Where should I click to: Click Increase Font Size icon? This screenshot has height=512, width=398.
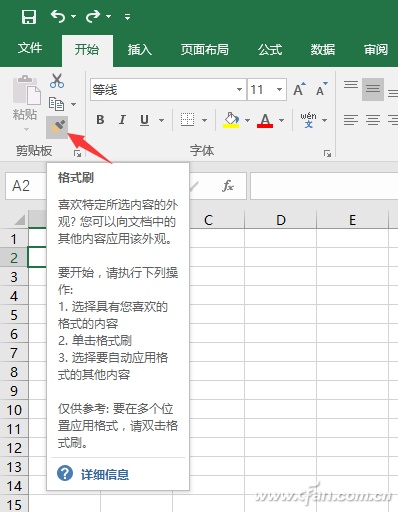click(299, 89)
